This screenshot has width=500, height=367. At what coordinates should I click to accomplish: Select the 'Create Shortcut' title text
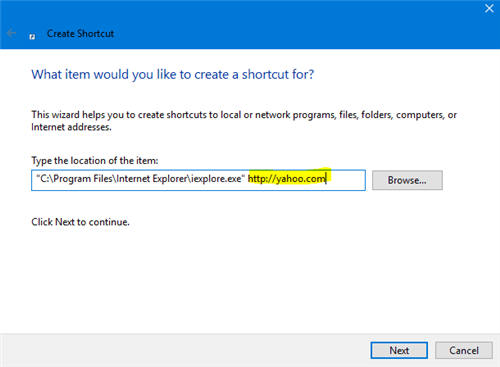click(80, 34)
